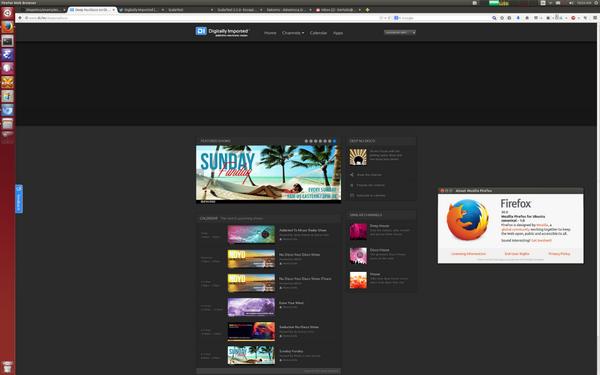Open Sunday Funday in the calendar list

click(x=291, y=351)
